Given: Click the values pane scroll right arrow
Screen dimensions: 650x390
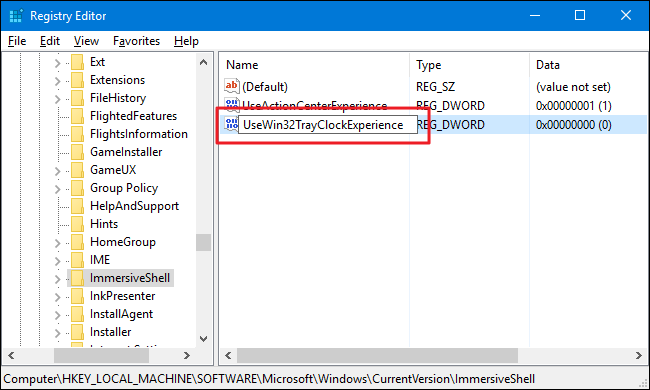Looking at the screenshot, I should pos(638,356).
